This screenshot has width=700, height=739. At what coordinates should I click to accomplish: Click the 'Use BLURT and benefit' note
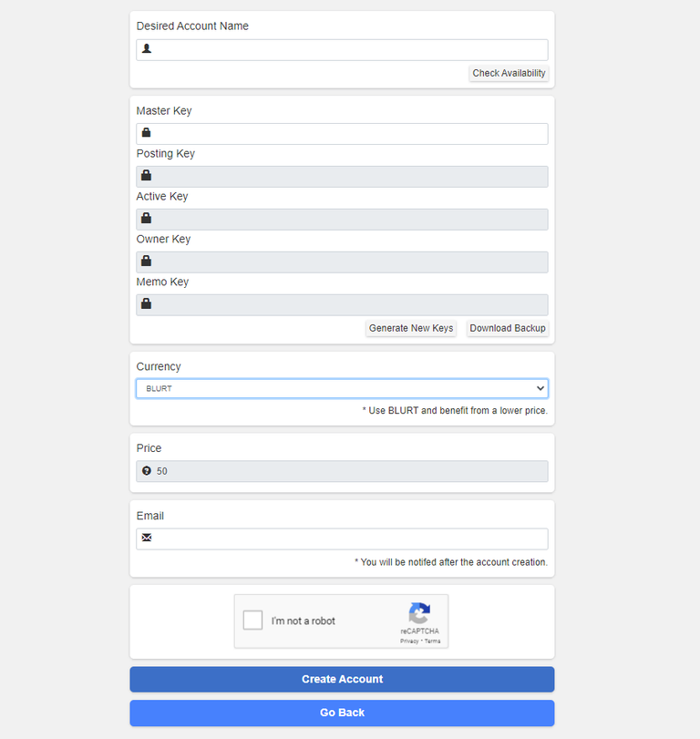[455, 410]
